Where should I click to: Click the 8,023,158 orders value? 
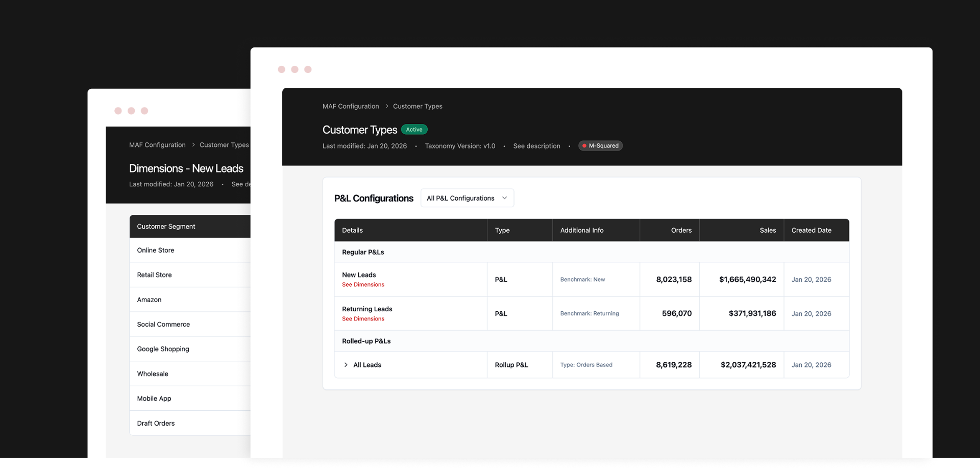pyautogui.click(x=674, y=280)
